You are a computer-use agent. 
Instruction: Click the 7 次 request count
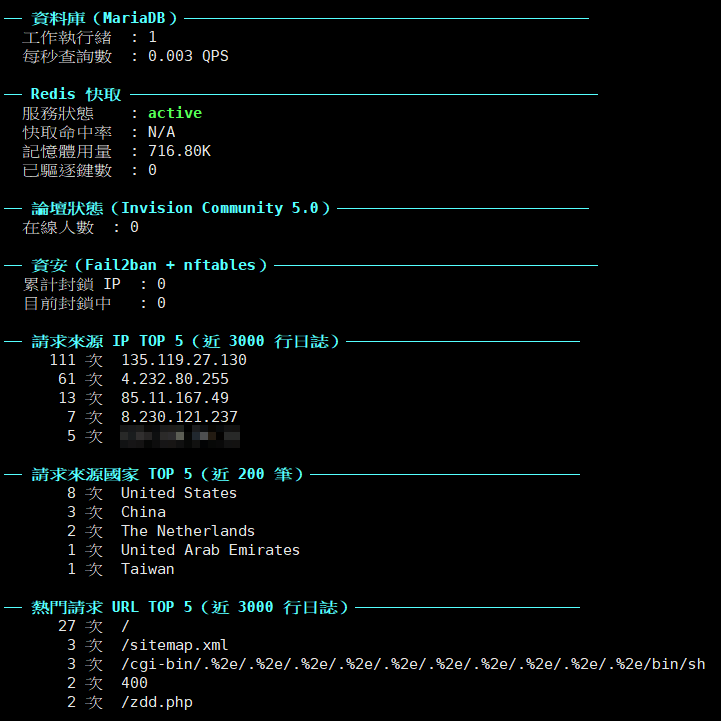tap(85, 417)
